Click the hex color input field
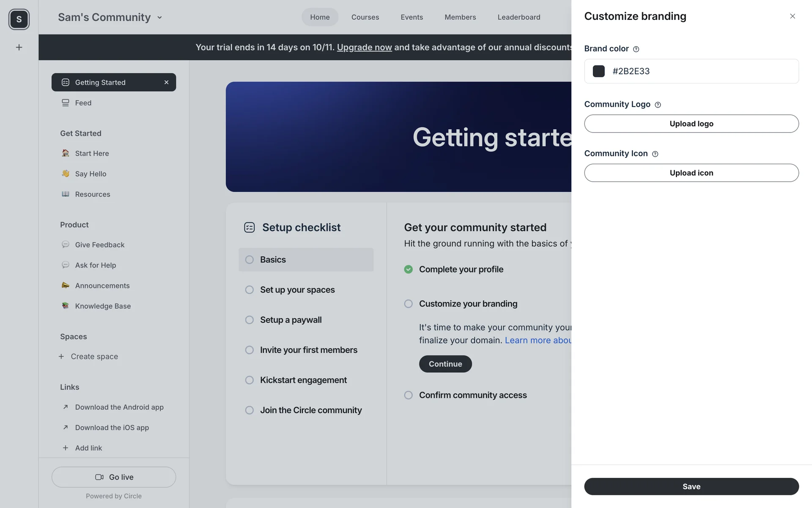This screenshot has width=812, height=508. 702,71
